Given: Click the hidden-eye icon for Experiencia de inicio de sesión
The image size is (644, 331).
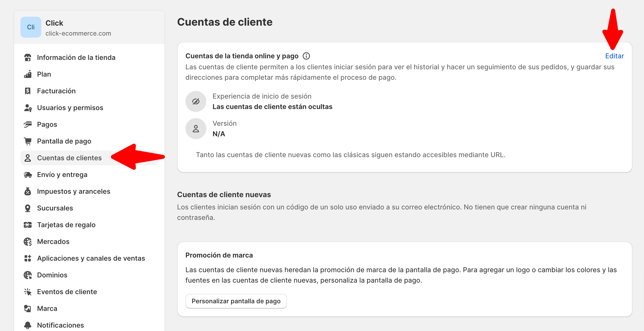Looking at the screenshot, I should coord(196,101).
